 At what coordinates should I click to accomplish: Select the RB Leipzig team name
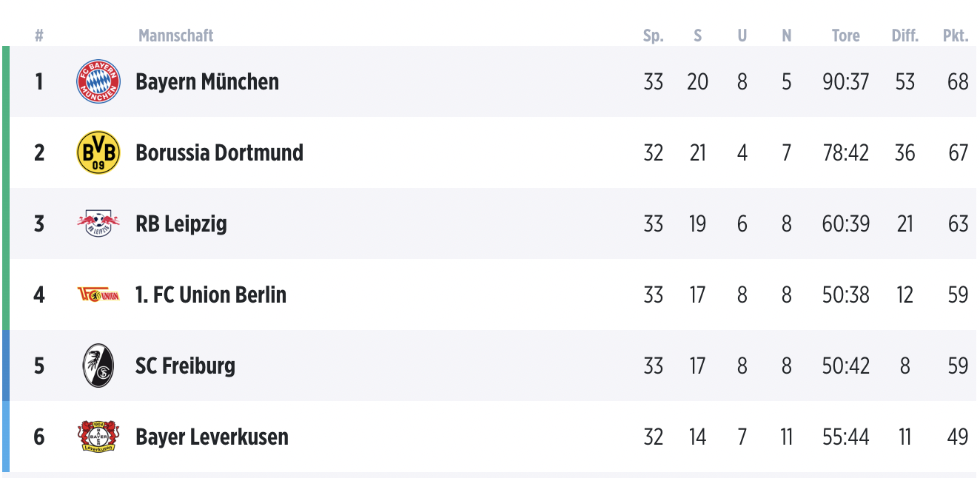point(181,223)
